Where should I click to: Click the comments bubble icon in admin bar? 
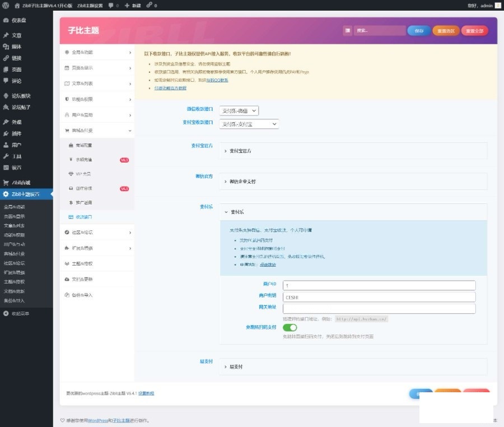(x=112, y=6)
